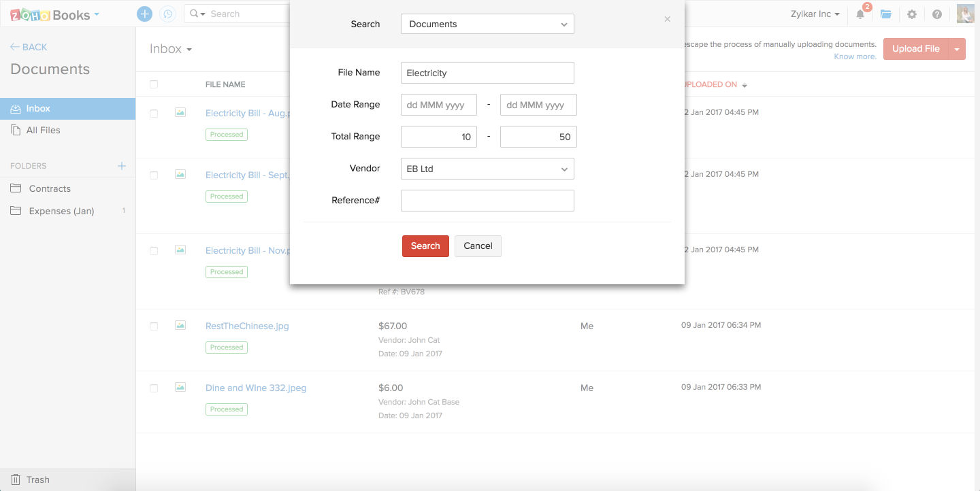Open notifications via the bell icon
Screen dimensions: 980x491
(860, 14)
